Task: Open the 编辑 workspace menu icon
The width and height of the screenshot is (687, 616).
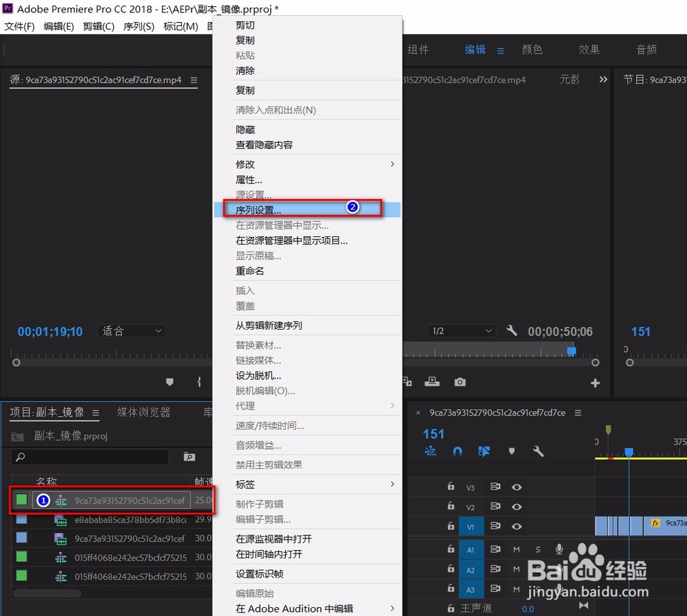Action: (x=500, y=51)
